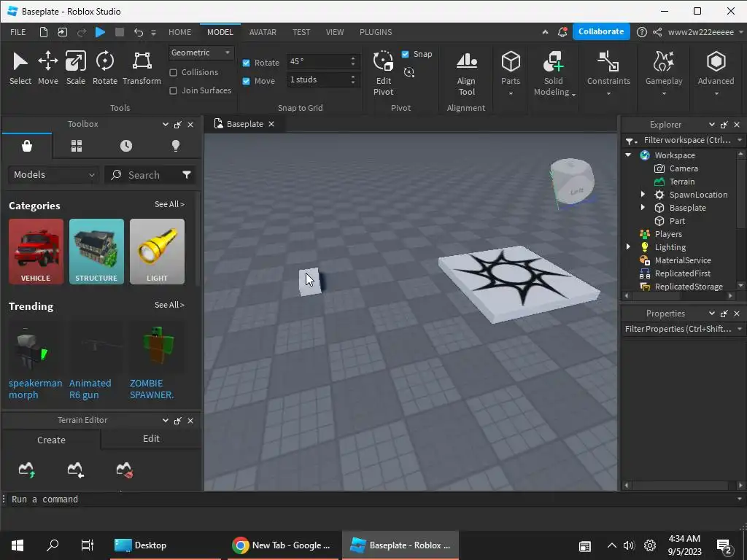747x560 pixels.
Task: Open the notifications bell
Action: click(x=562, y=32)
